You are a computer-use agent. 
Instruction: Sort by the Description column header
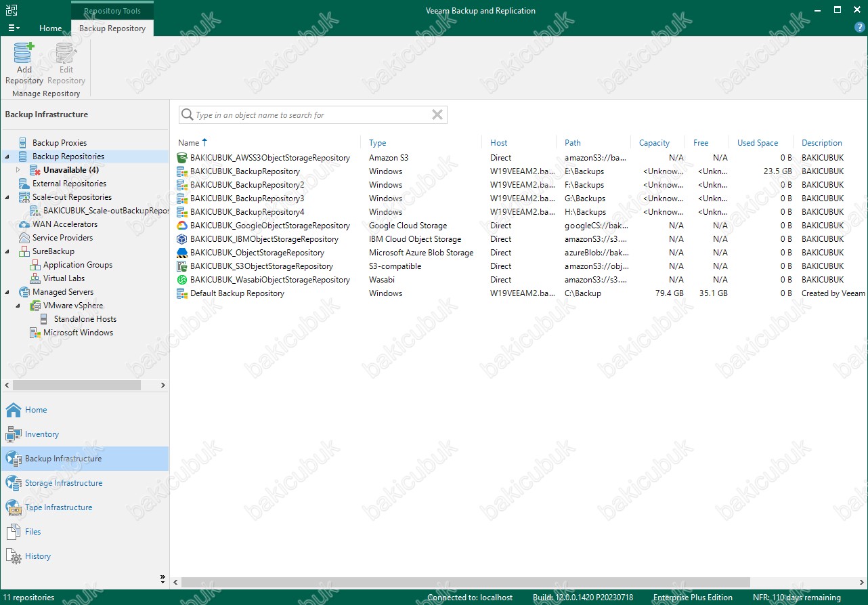pyautogui.click(x=822, y=143)
